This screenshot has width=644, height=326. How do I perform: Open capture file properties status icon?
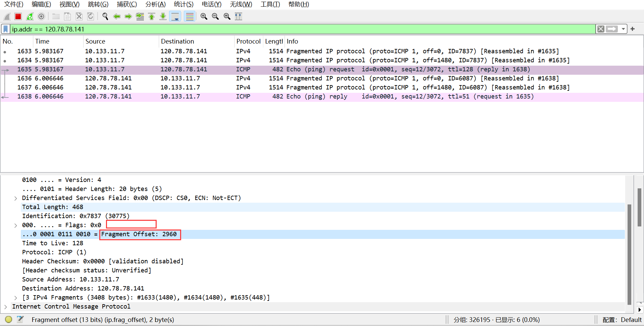(x=20, y=320)
